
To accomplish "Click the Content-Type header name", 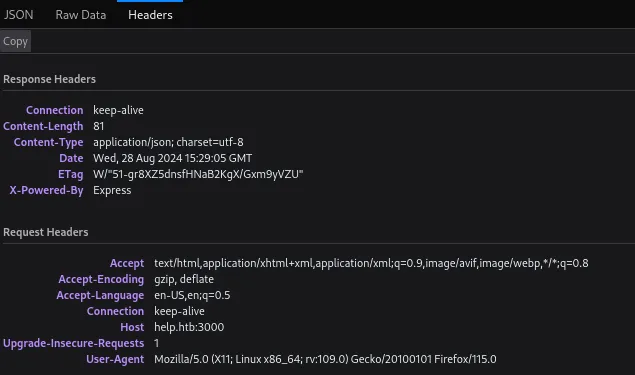I will pos(49,142).
